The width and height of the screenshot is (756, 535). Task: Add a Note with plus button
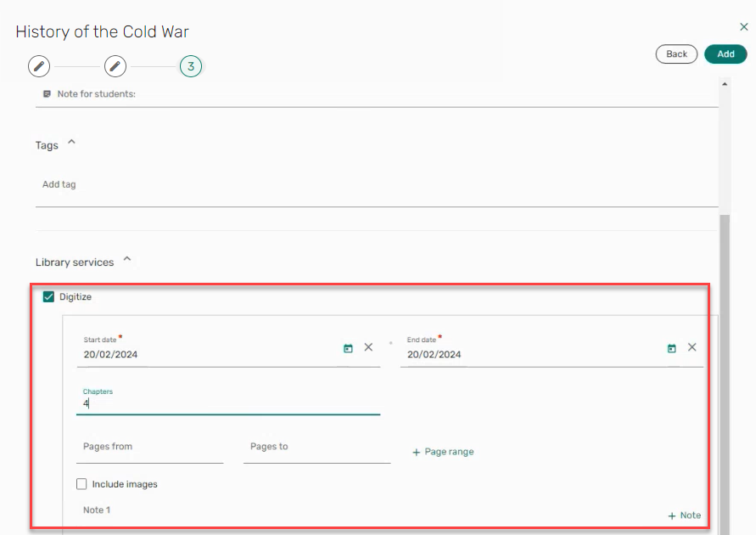point(684,515)
